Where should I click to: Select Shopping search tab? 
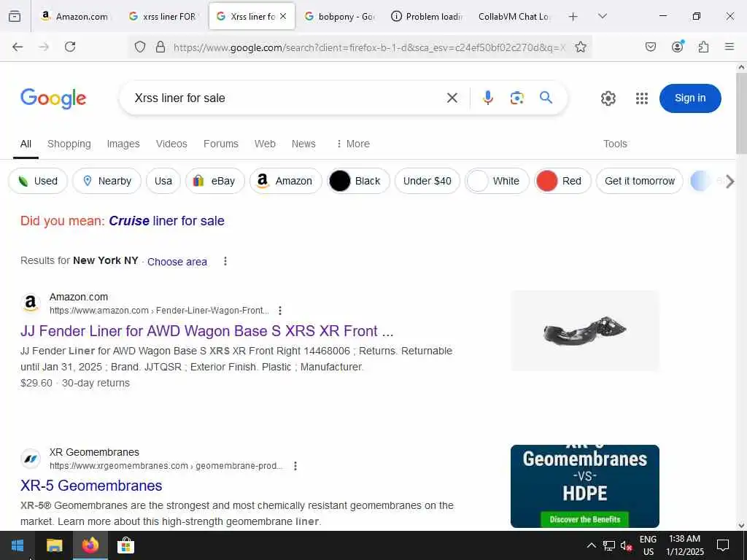(69, 144)
